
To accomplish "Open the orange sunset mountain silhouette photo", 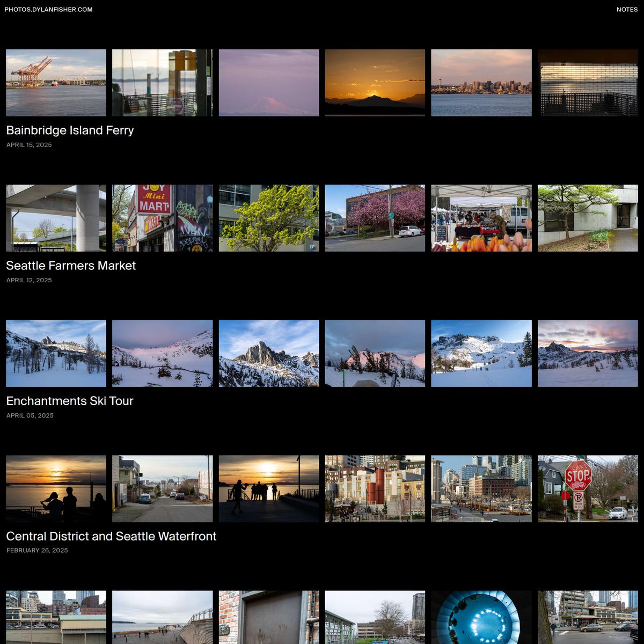I will click(x=375, y=83).
